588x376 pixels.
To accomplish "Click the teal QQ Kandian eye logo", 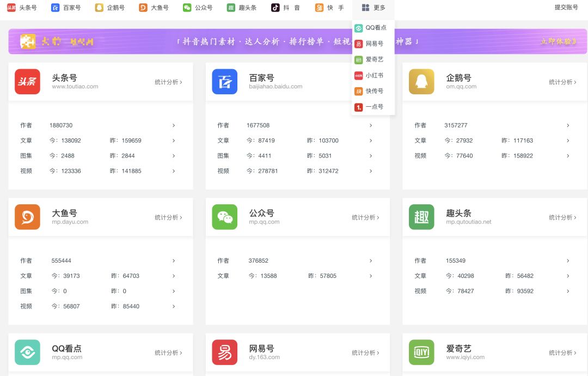I will tap(27, 352).
